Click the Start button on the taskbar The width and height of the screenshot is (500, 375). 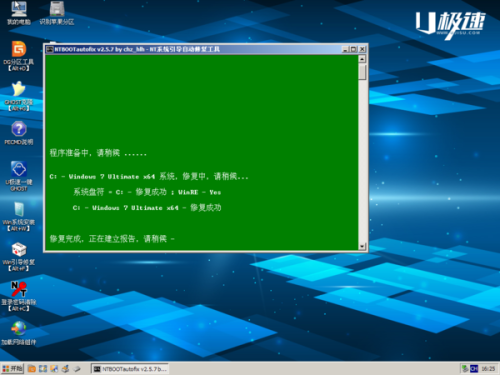click(x=12, y=369)
